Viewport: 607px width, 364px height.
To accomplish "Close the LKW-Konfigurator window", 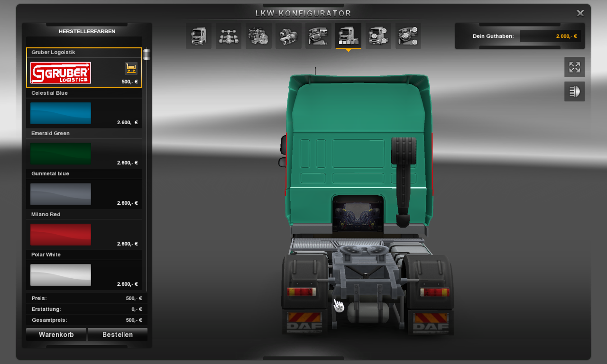I will coord(580,13).
